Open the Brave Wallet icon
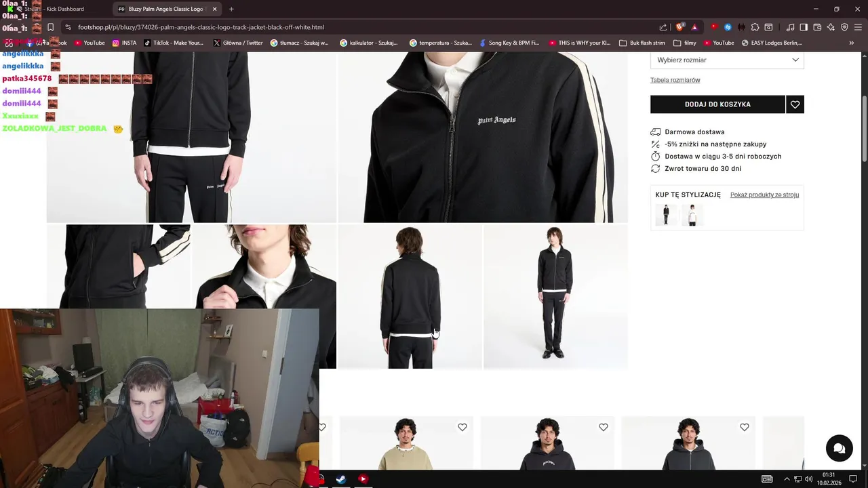Viewport: 868px width, 488px height. click(817, 27)
